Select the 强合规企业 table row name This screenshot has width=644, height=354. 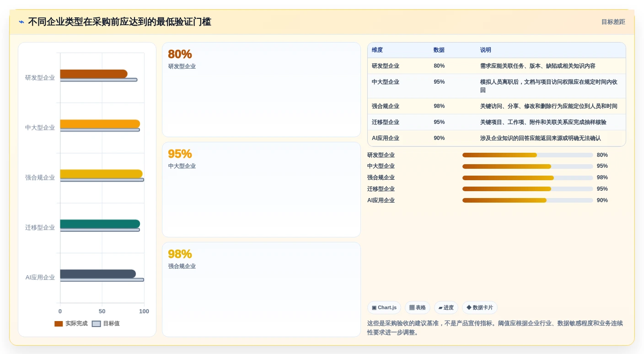pos(386,107)
